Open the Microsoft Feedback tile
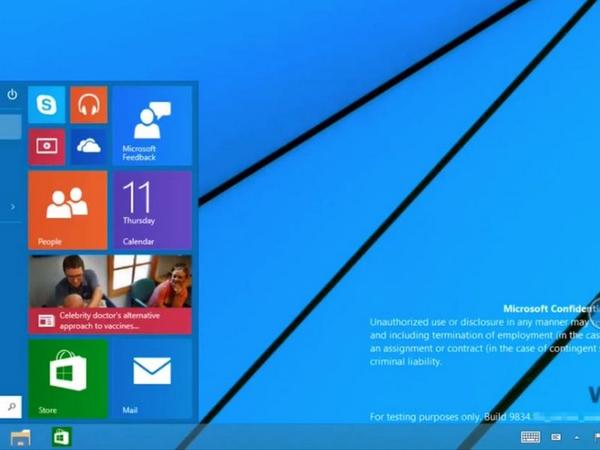This screenshot has width=600, height=450. pos(152,126)
